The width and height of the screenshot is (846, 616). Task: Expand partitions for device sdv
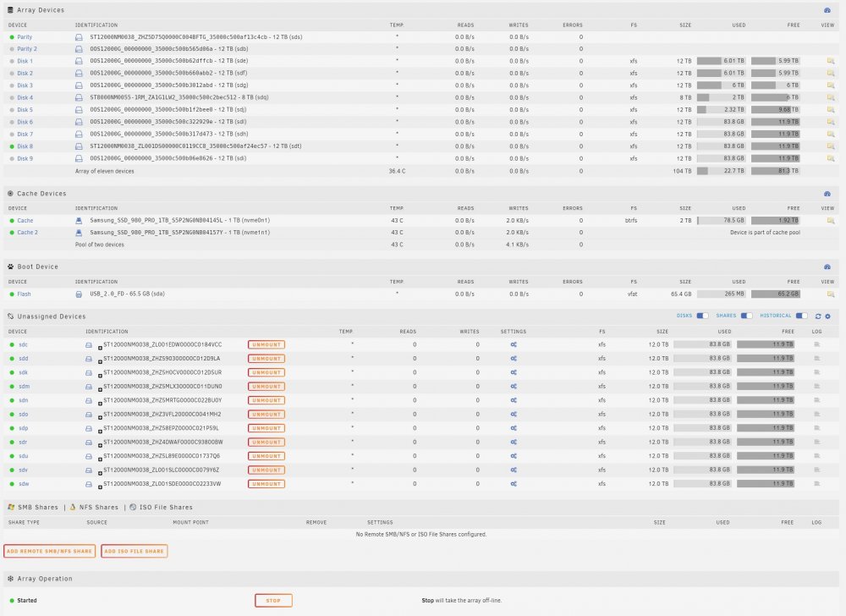click(x=100, y=473)
